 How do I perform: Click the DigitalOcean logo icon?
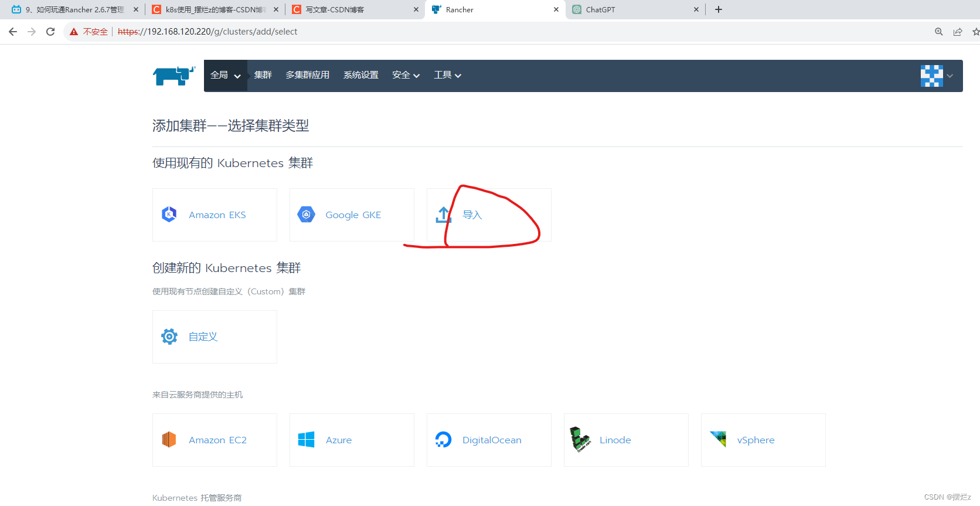point(443,440)
